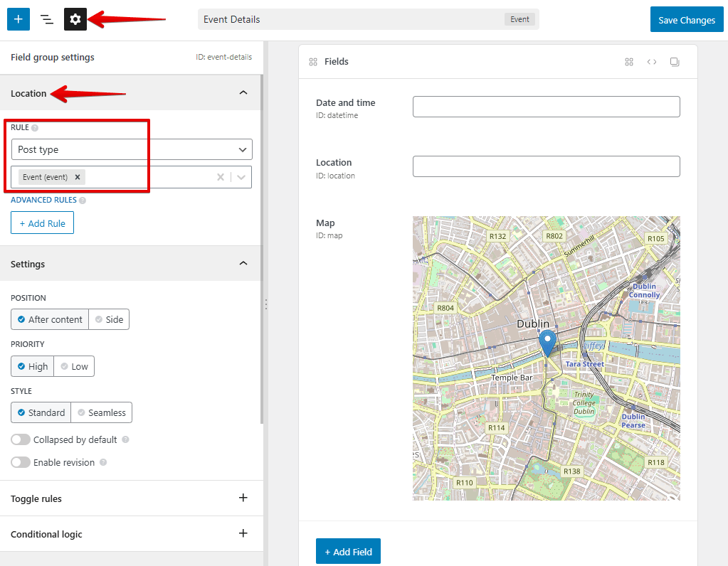Click the help icon next to RULE
The image size is (728, 566).
point(35,128)
